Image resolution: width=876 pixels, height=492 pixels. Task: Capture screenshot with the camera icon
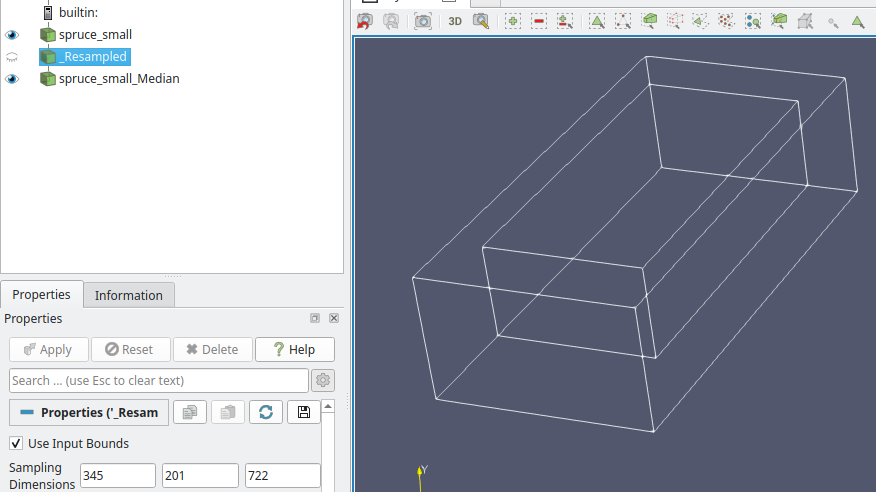(423, 20)
